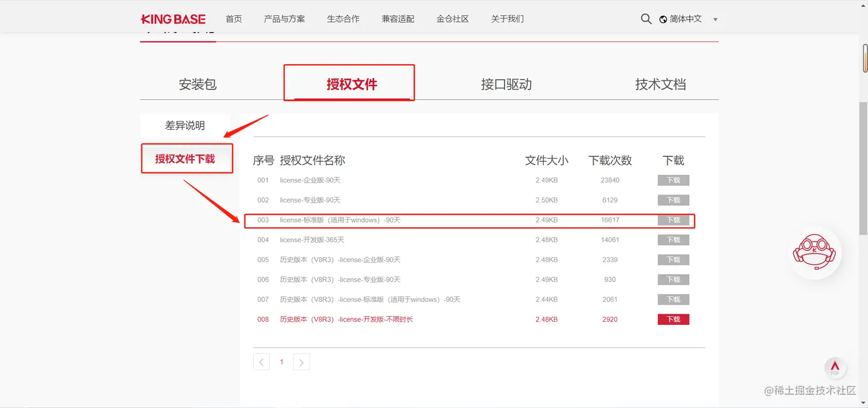The image size is (868, 408).
Task: Click license-标准版（适用于windows）-90天 name
Action: pyautogui.click(x=340, y=220)
